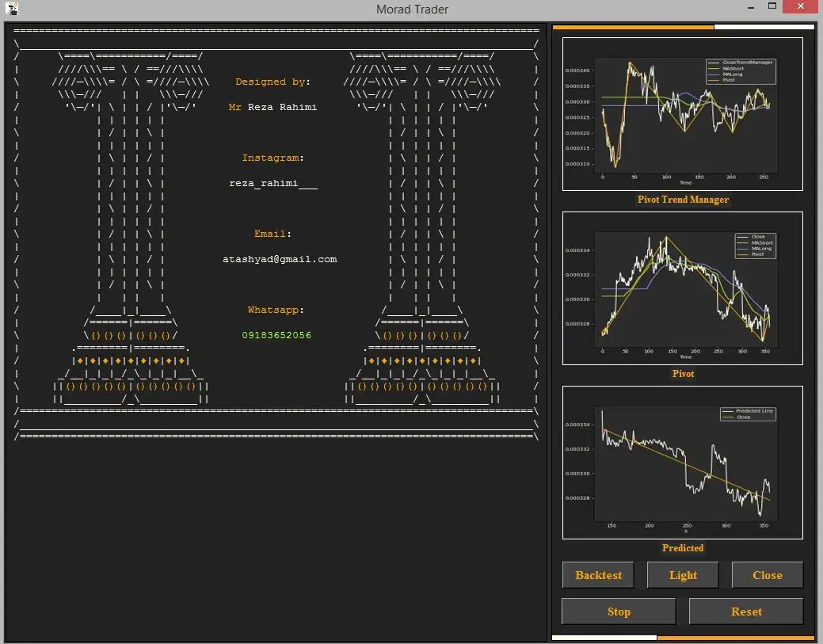Click the Mr Reza Rahimi designer name
The height and width of the screenshot is (644, 823).
(x=272, y=107)
